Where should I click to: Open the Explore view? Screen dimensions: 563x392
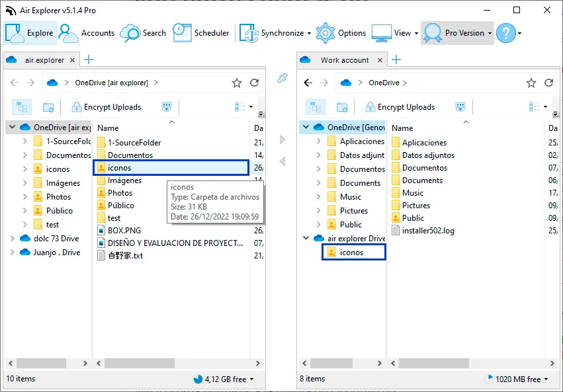coord(30,33)
